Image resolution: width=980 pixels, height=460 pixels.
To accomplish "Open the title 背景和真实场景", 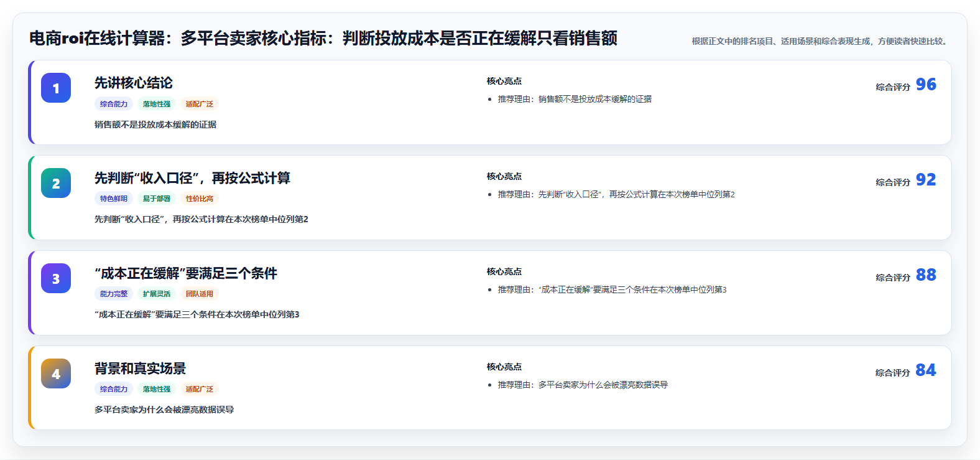I will tap(140, 368).
